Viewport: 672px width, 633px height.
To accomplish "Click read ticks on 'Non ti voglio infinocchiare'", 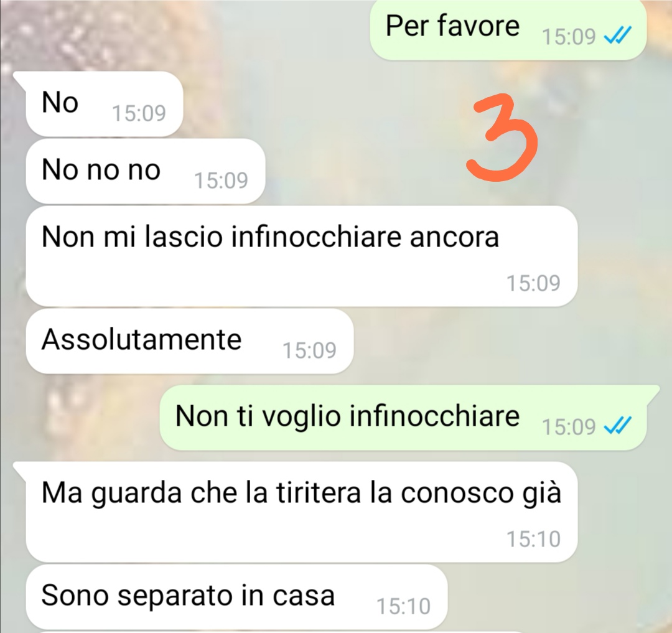I will [x=617, y=426].
